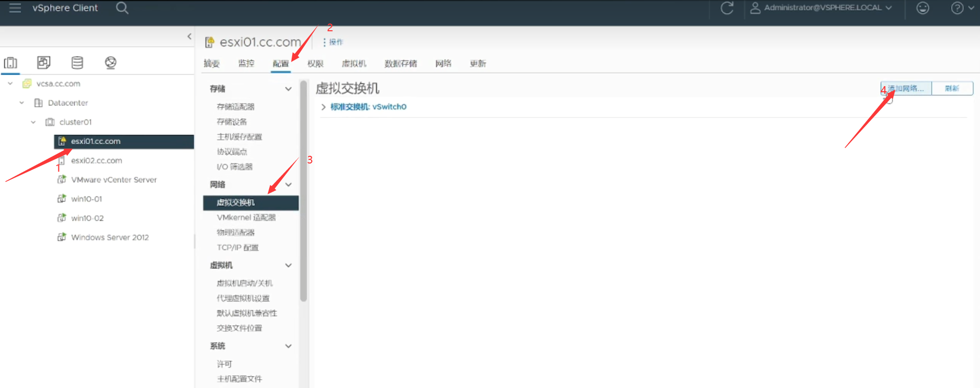Open Administrator@VSPHERE.LOCAL user menu
The height and width of the screenshot is (388, 980).
tap(821, 8)
